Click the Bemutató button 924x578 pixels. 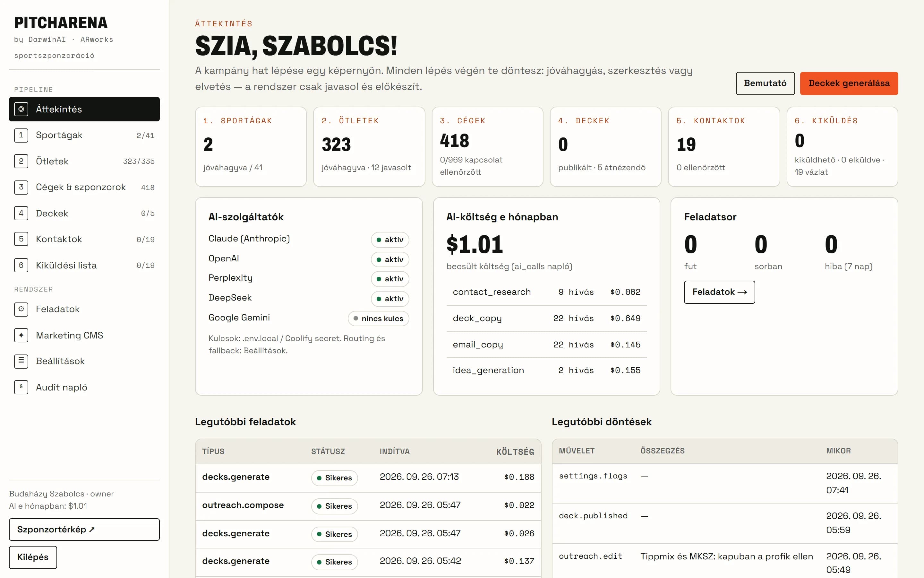coord(765,83)
